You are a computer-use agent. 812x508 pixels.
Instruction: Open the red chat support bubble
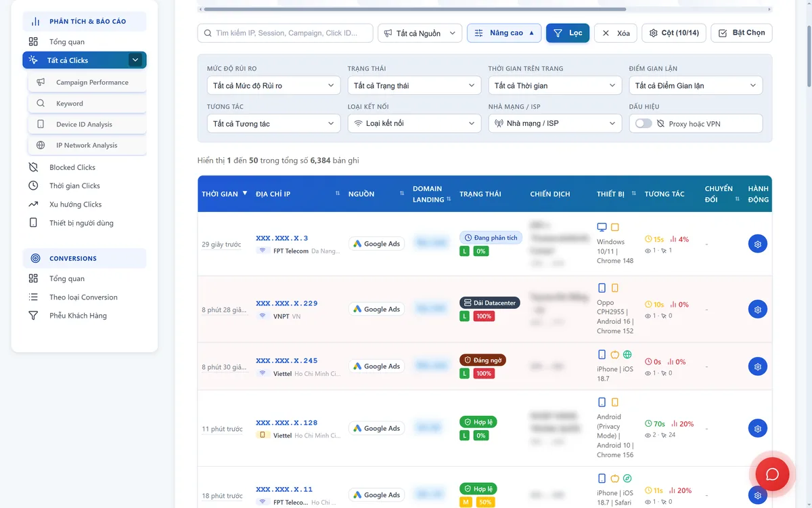772,474
